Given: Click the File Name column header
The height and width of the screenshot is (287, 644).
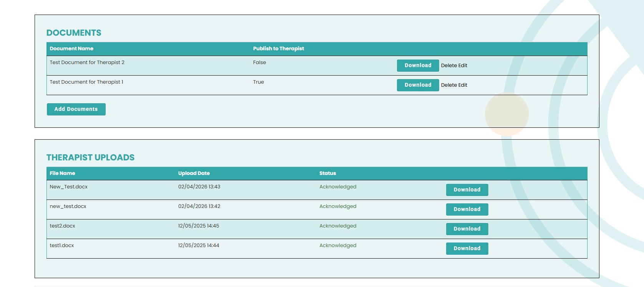Looking at the screenshot, I should coord(62,173).
